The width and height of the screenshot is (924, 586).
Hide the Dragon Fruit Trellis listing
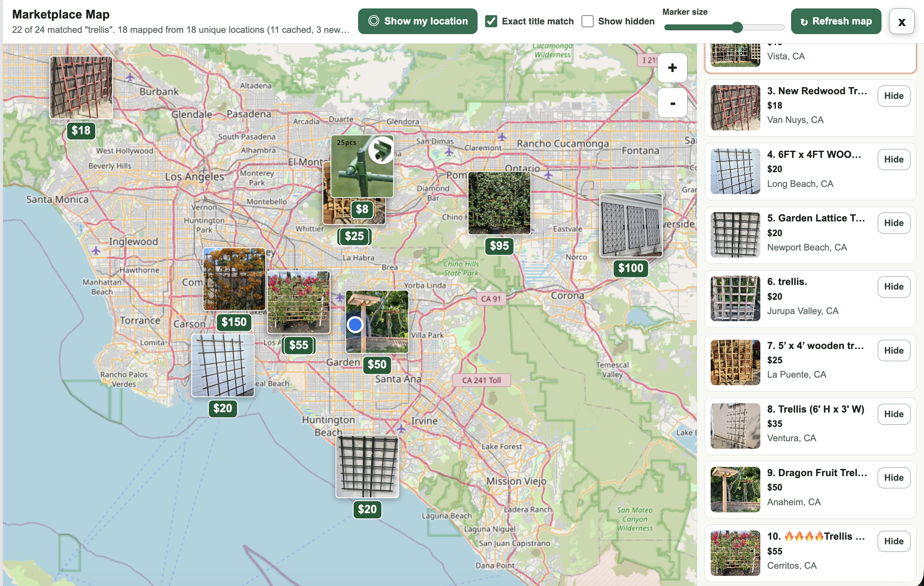point(894,478)
